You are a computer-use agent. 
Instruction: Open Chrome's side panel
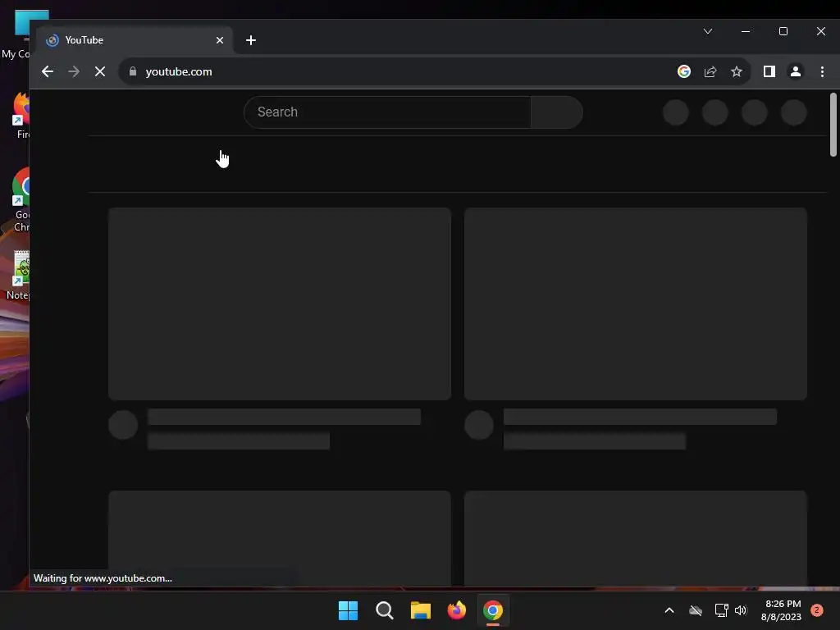(x=769, y=71)
